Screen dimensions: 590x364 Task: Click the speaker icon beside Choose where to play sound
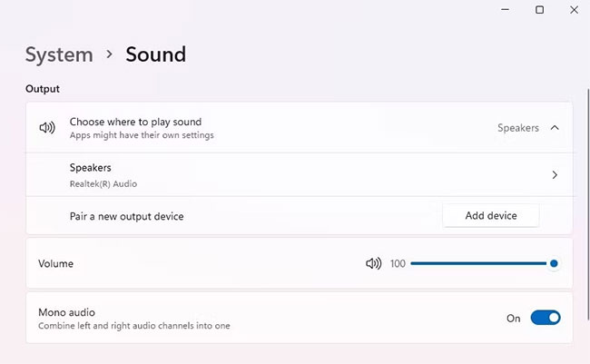pyautogui.click(x=47, y=128)
